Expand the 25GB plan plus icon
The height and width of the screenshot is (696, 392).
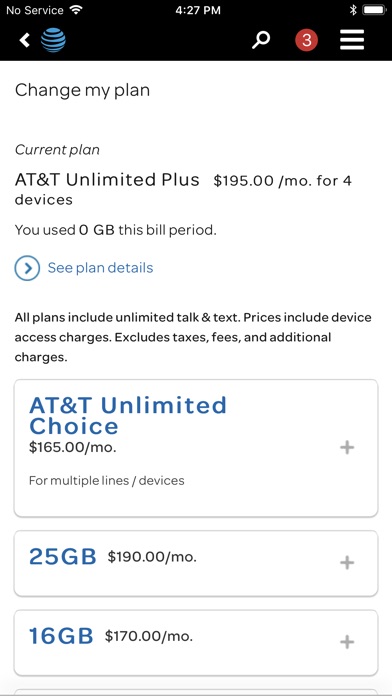[347, 563]
